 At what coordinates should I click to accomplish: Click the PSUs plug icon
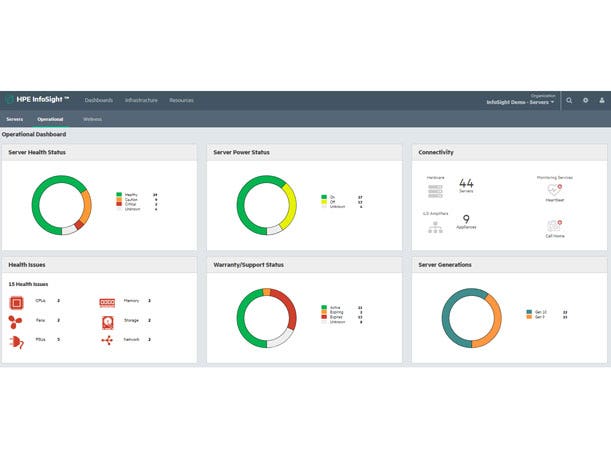click(x=16, y=340)
